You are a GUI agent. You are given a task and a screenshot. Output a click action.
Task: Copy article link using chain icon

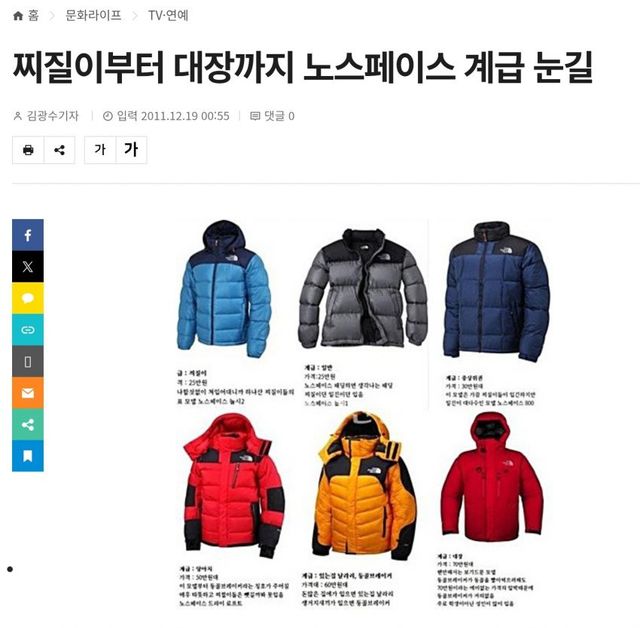coord(28,330)
